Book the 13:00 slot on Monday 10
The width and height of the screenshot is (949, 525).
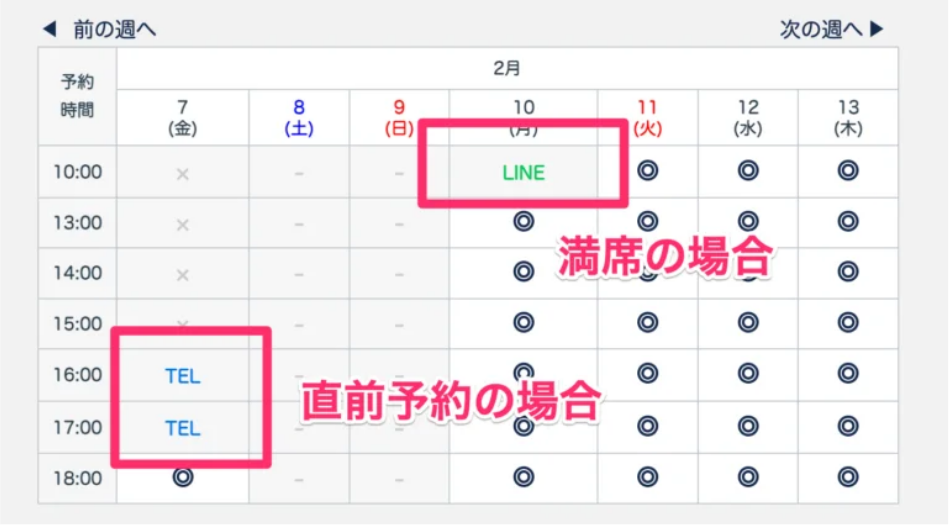[524, 221]
